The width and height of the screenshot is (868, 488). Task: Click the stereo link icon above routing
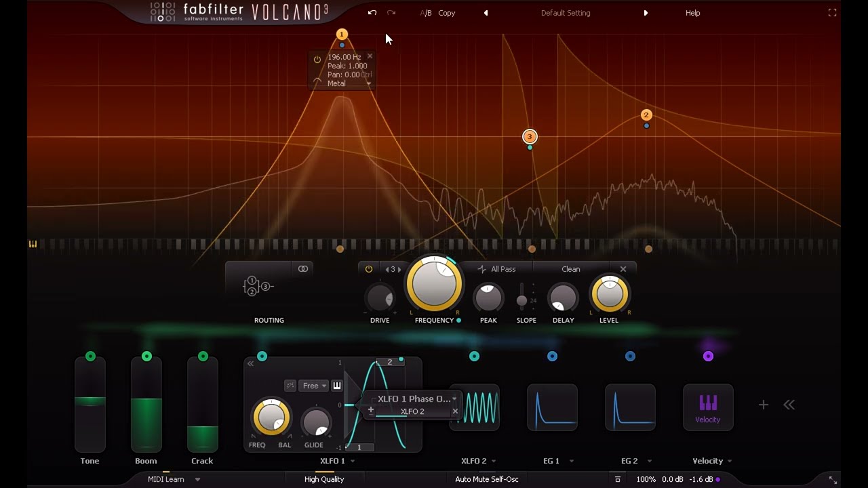pyautogui.click(x=303, y=269)
